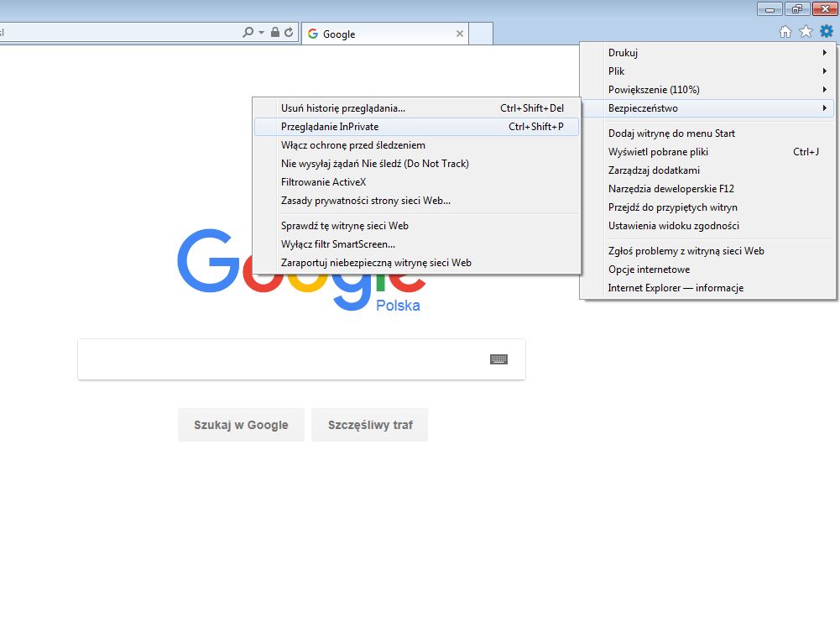Click the Szczęśliwy traf button
Viewport: 840px width, 623px height.
pyautogui.click(x=369, y=425)
